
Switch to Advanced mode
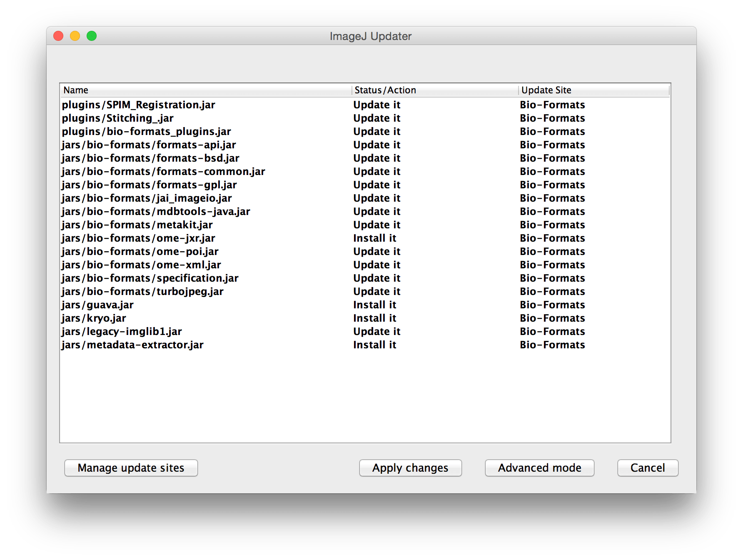coord(539,468)
